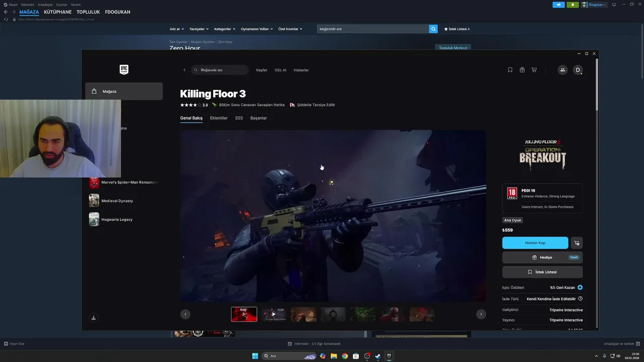The height and width of the screenshot is (362, 644).
Task: Open Epic Games Launcher taskbar icon
Action: click(389, 356)
